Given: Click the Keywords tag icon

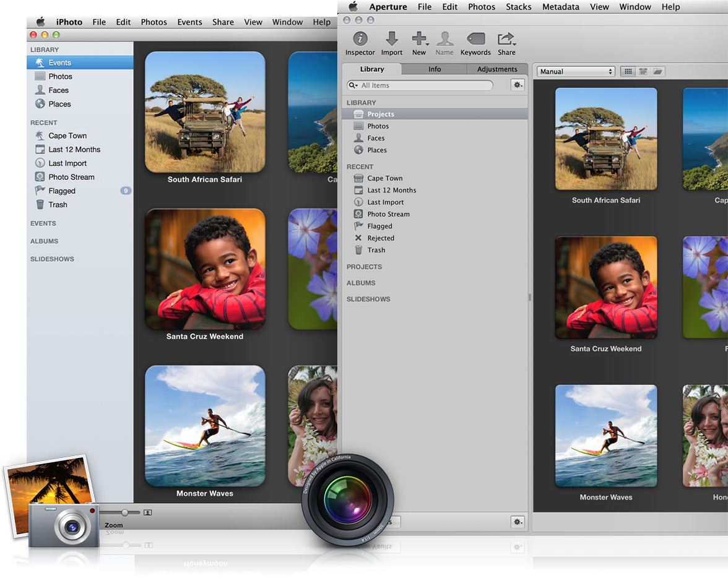Looking at the screenshot, I should coord(475,39).
